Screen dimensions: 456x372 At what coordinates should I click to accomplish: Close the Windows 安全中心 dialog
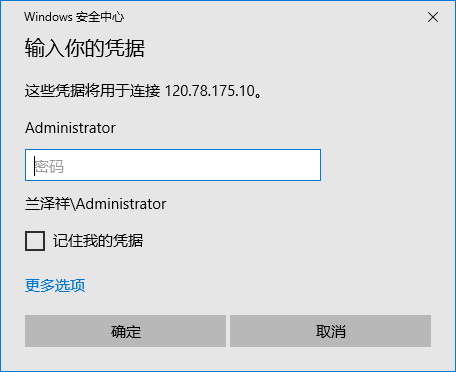click(x=433, y=17)
